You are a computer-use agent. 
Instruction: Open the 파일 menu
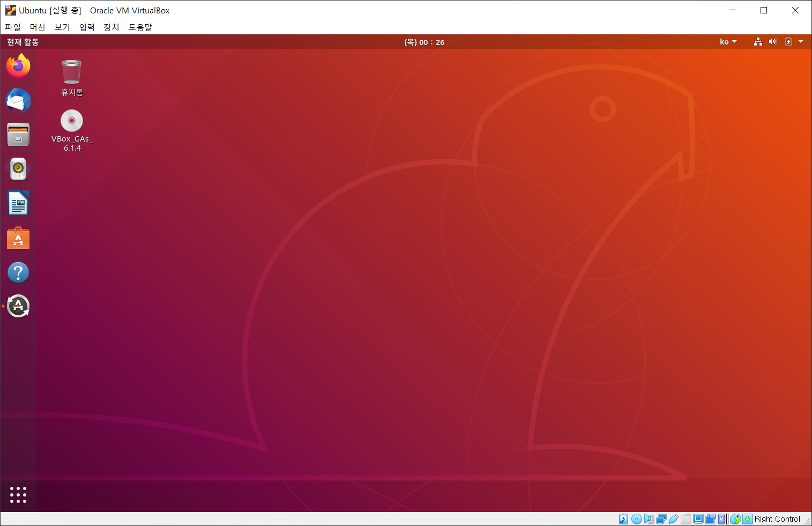coord(13,27)
